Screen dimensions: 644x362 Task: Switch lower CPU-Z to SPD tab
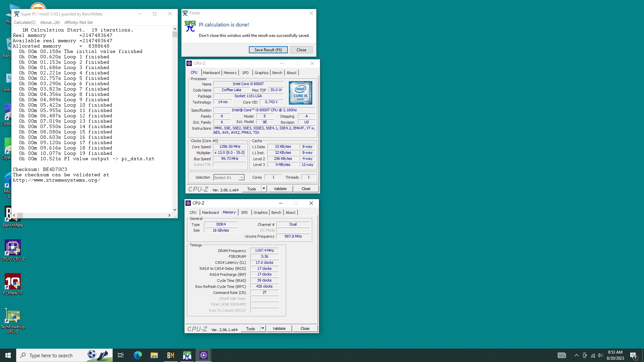coord(245,213)
